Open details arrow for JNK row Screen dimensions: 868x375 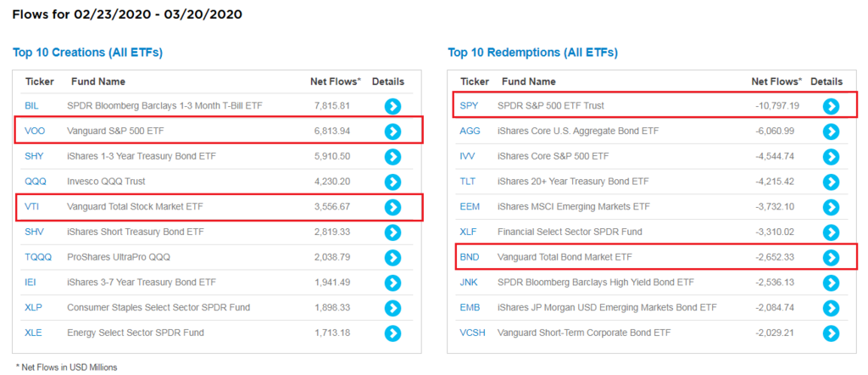pyautogui.click(x=831, y=283)
